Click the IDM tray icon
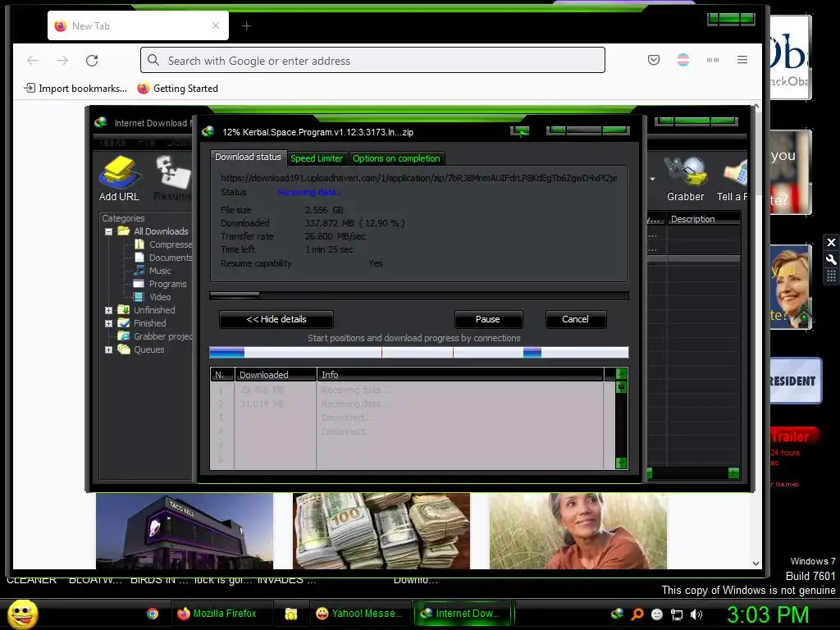 coord(617,614)
